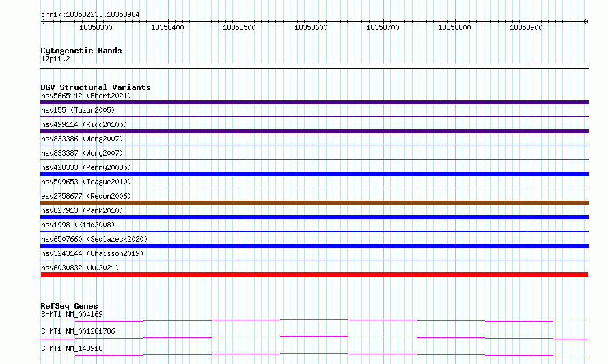Open transcript SHMT1|NM_148918 label
The height and width of the screenshot is (364, 608).
coord(72,348)
